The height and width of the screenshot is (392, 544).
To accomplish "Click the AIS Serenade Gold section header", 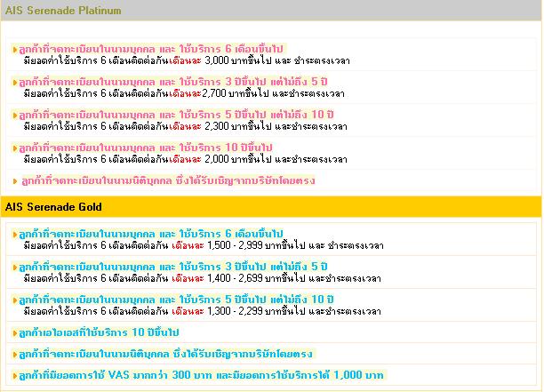I will (x=272, y=207).
